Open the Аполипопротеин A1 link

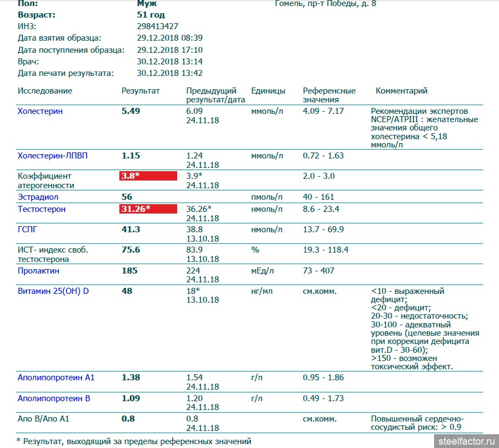(56, 378)
